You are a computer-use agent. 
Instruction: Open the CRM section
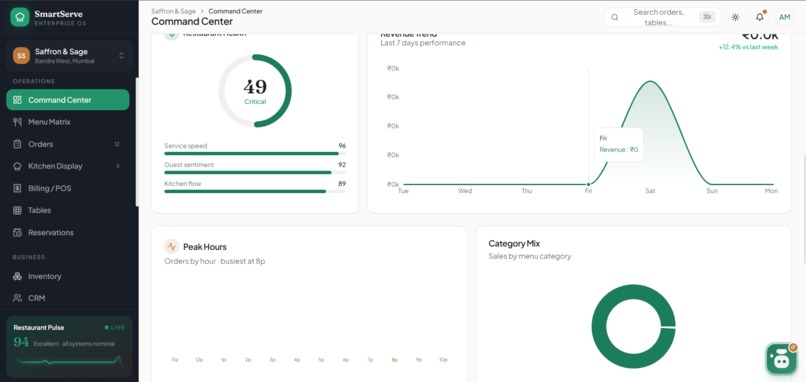pos(68,298)
